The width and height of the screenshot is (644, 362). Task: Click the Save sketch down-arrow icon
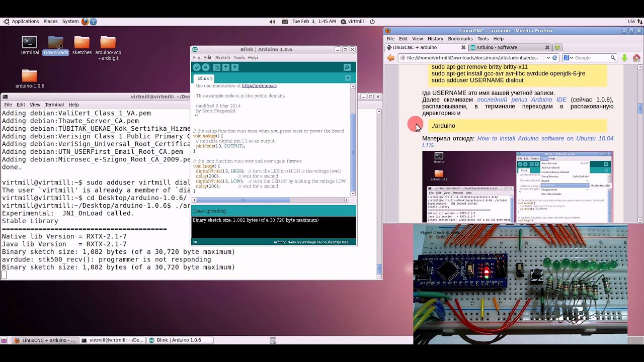point(235,67)
